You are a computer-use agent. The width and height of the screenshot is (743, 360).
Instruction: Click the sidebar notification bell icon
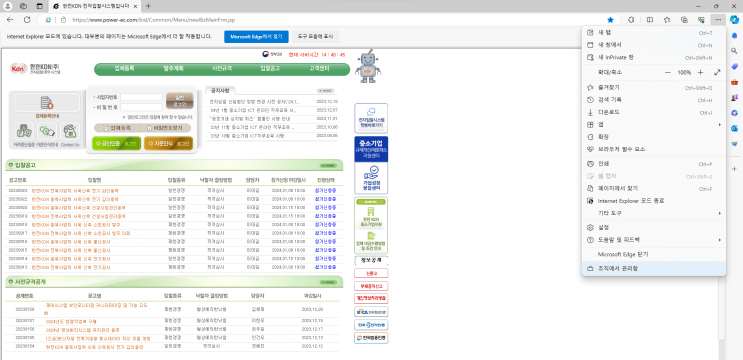click(734, 35)
